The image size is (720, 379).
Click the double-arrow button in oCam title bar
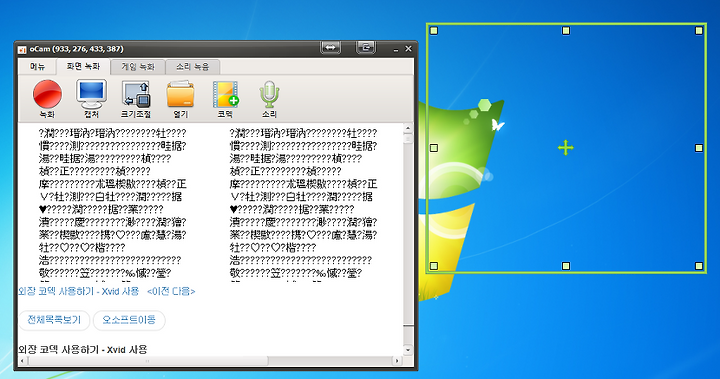[x=331, y=47]
